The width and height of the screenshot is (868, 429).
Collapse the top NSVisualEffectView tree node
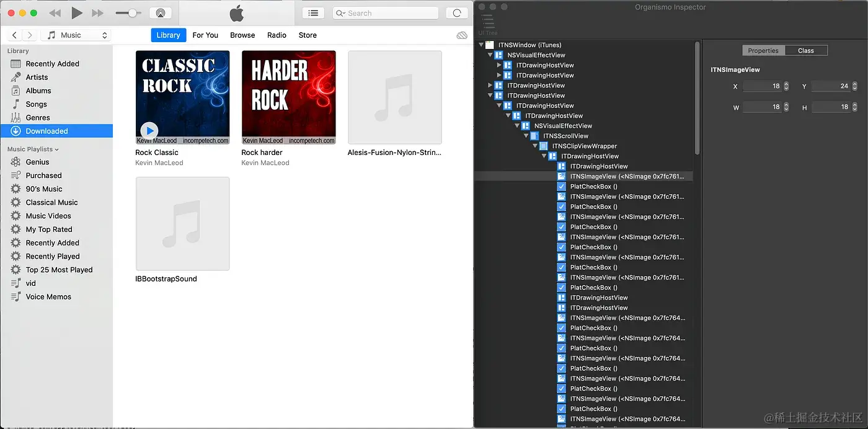click(x=490, y=55)
